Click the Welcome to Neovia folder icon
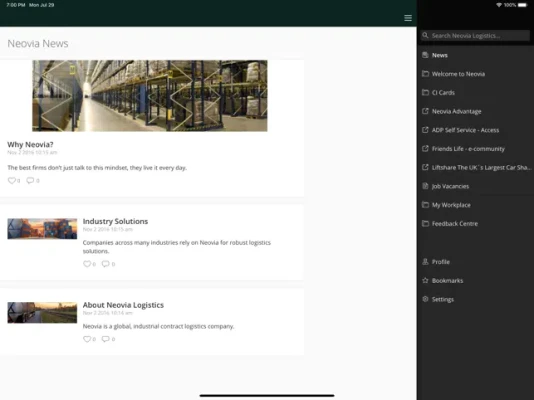Image resolution: width=534 pixels, height=400 pixels. [x=425, y=74]
